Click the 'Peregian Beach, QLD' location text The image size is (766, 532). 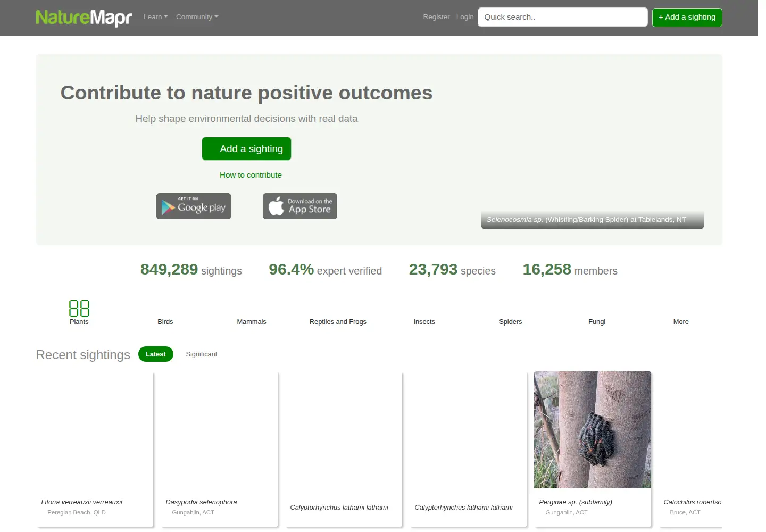77,512
